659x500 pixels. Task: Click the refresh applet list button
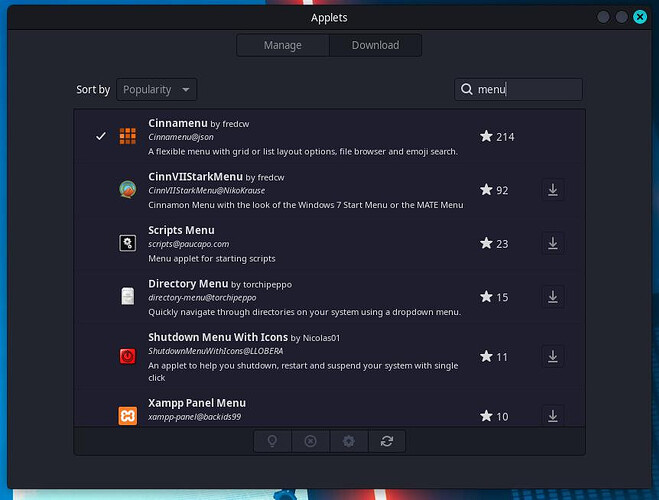[386, 441]
